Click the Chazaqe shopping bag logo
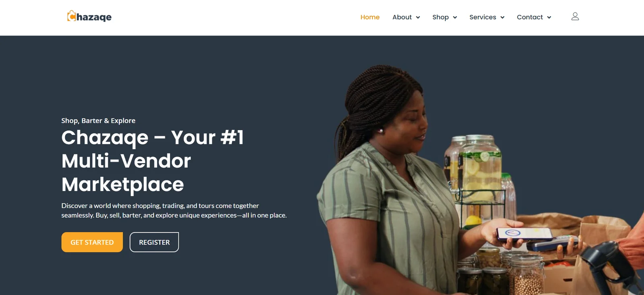The height and width of the screenshot is (295, 644). (89, 16)
